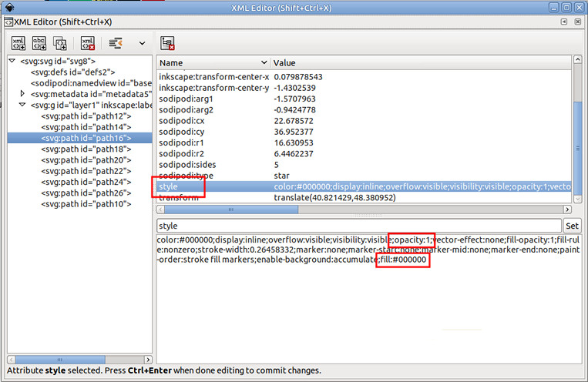Select node svg:path id="path18"
Image resolution: width=588 pixels, height=382 pixels.
86,149
